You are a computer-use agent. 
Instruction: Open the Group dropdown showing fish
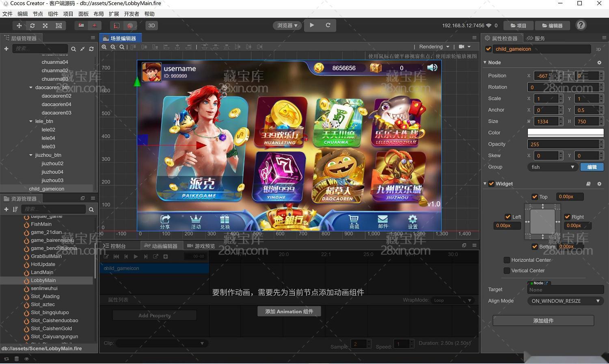click(552, 167)
